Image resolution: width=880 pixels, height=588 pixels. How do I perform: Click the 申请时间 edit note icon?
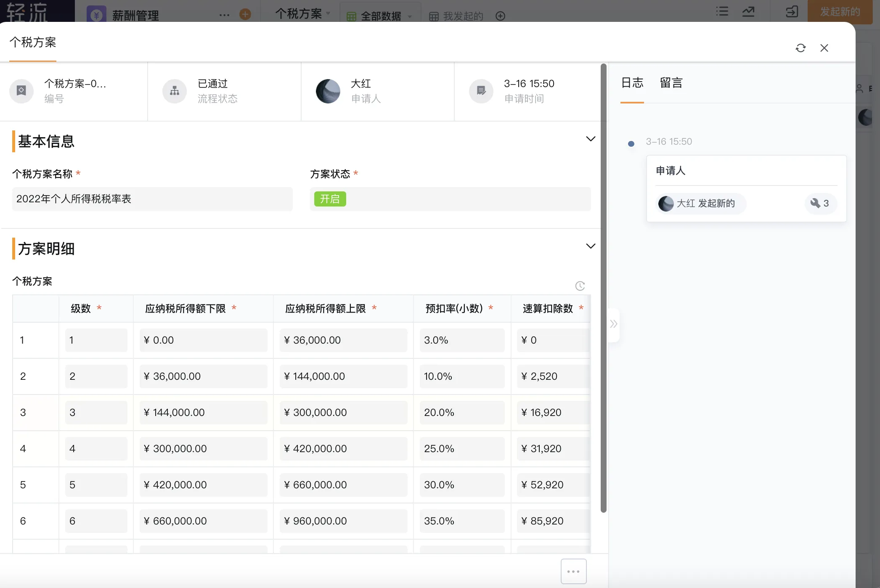[x=481, y=91]
